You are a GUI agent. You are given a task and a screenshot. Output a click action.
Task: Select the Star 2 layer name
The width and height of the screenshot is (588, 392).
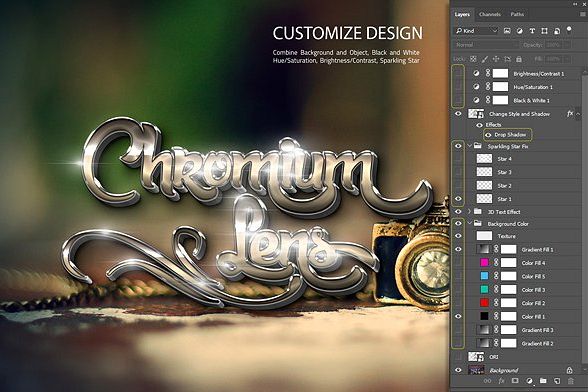[504, 186]
